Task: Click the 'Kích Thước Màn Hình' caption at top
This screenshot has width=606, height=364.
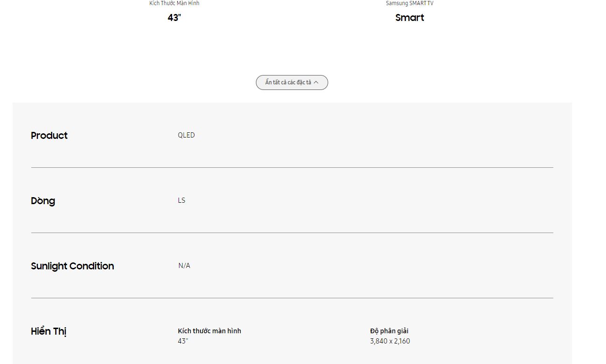Action: 174,3
